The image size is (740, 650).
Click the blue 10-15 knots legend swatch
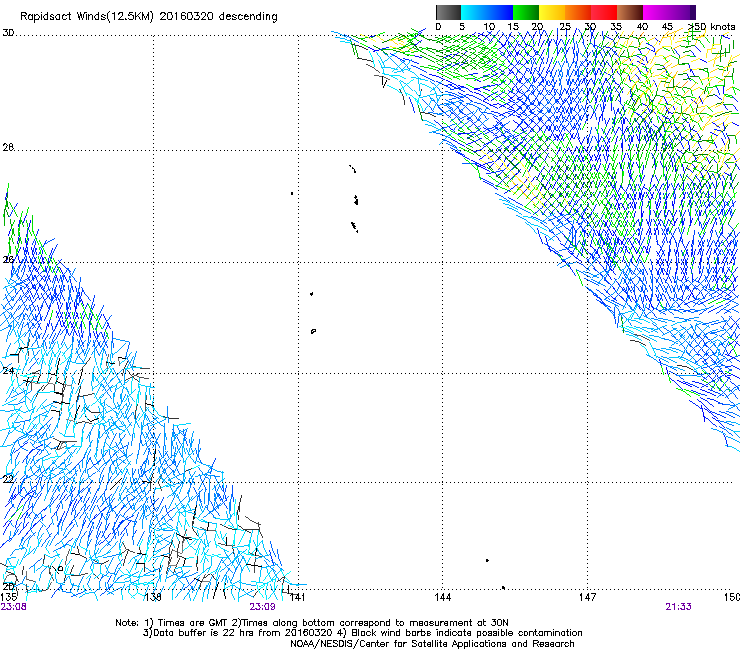tap(500, 12)
